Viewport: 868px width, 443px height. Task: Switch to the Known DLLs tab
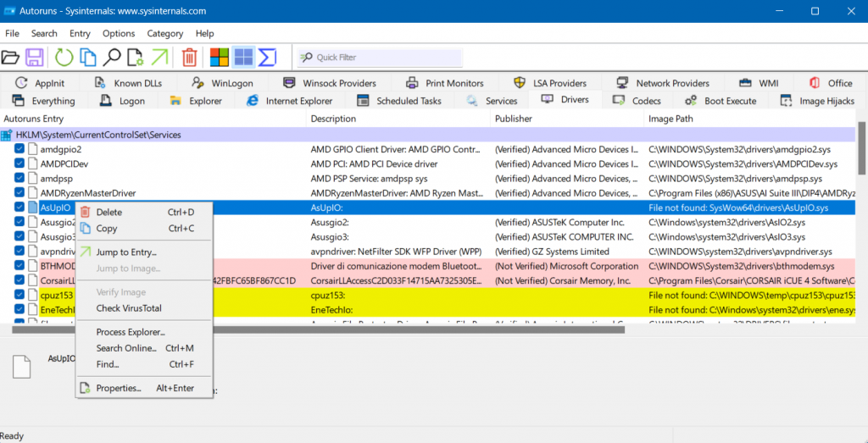[129, 83]
